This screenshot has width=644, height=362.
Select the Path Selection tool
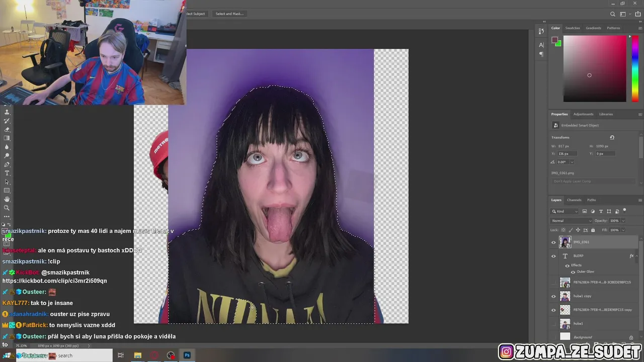pyautogui.click(x=7, y=182)
